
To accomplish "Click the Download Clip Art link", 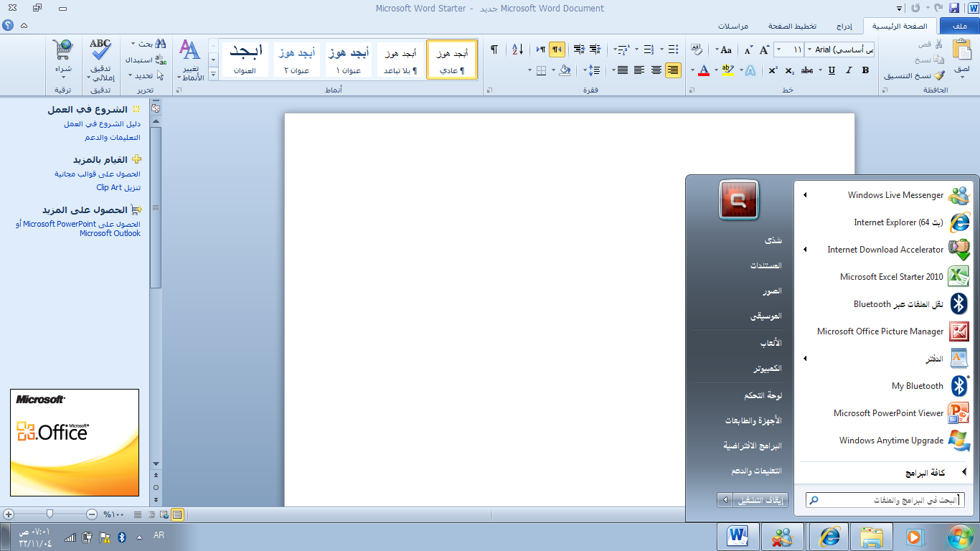I will point(119,187).
